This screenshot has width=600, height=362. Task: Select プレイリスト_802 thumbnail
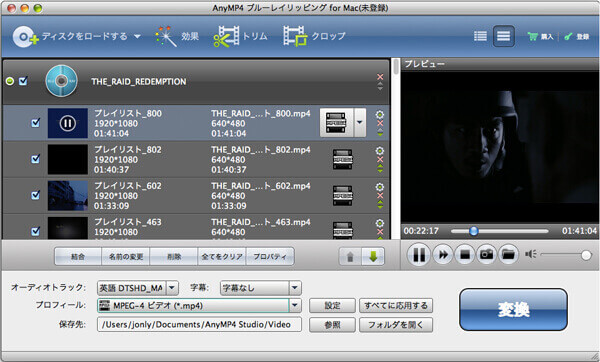coord(68,159)
